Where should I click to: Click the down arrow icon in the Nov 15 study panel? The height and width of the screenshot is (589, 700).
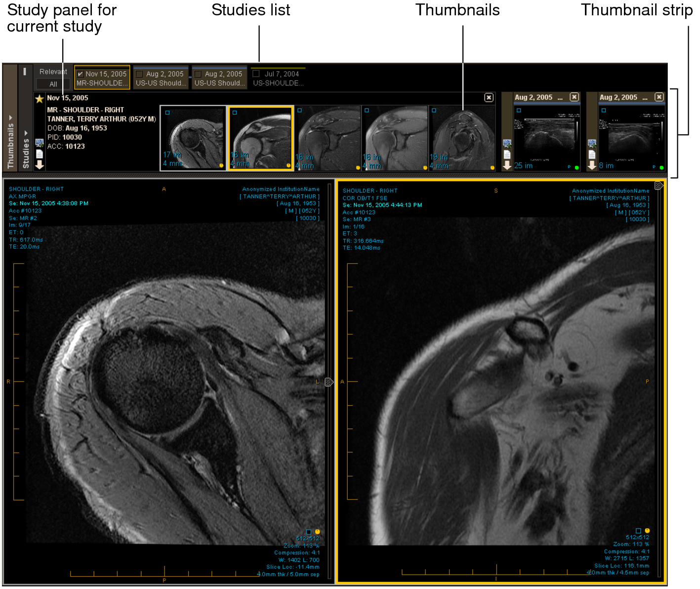tap(40, 165)
